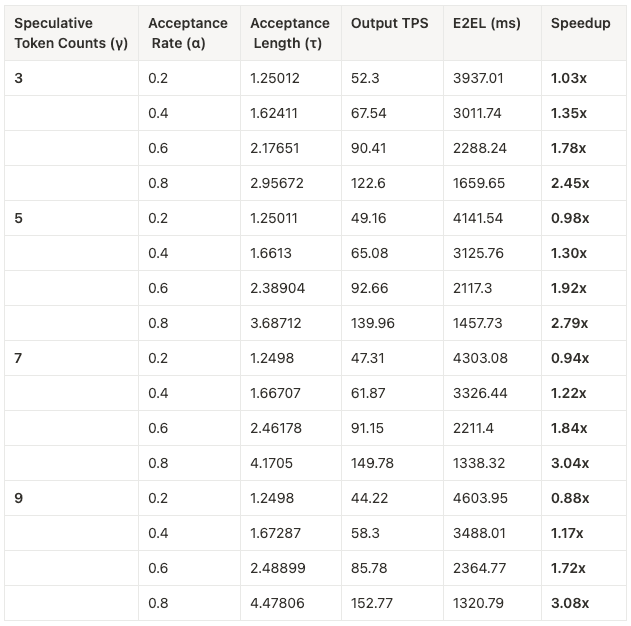
Task: Select the 1320.79 E2EL cell
Action: click(479, 603)
